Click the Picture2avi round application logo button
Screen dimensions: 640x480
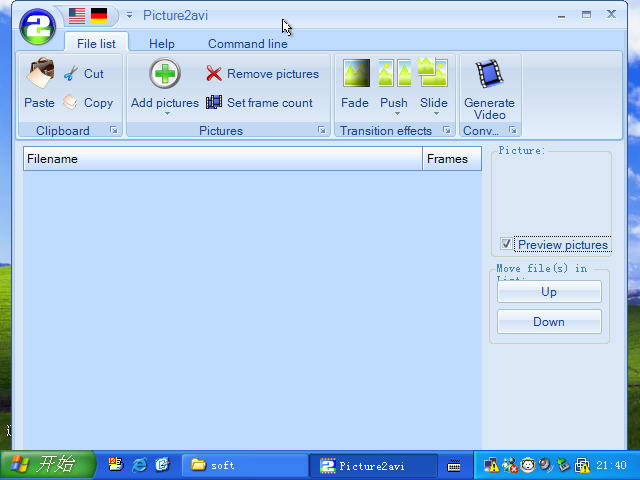pyautogui.click(x=38, y=27)
